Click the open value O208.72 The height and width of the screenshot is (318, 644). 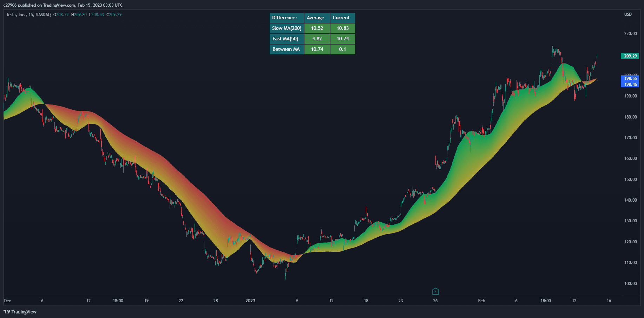pos(61,15)
